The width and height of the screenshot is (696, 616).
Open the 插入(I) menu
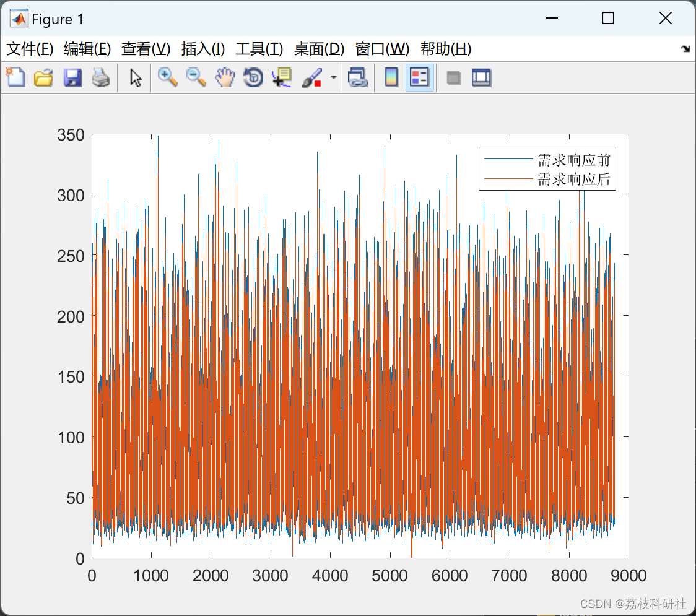click(203, 49)
